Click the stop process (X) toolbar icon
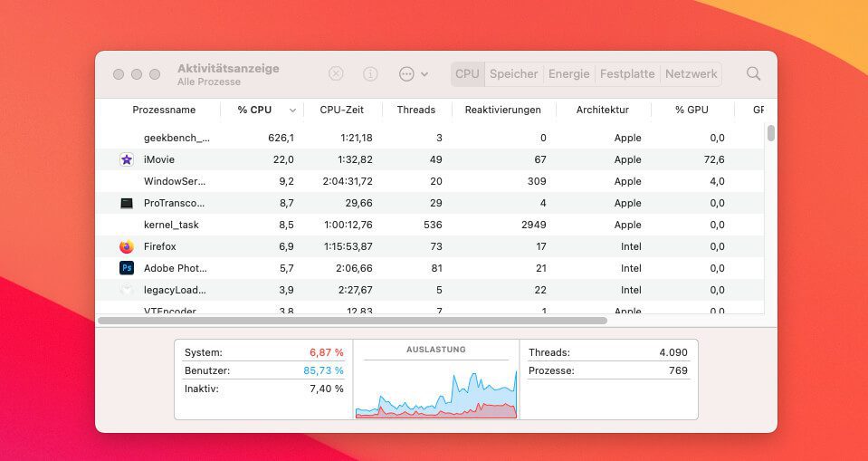The image size is (868, 461). click(x=336, y=73)
